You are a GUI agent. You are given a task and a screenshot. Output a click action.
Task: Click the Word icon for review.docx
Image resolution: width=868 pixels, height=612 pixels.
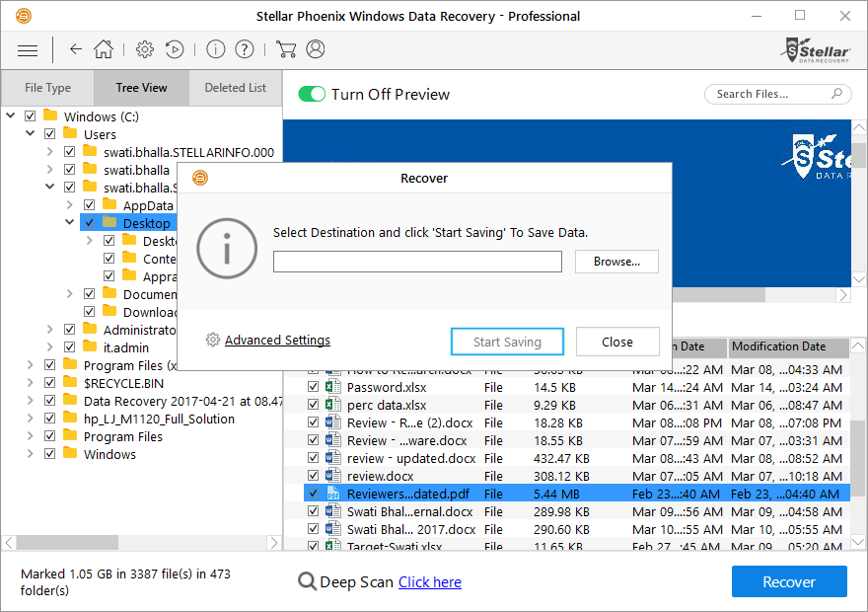tap(332, 475)
